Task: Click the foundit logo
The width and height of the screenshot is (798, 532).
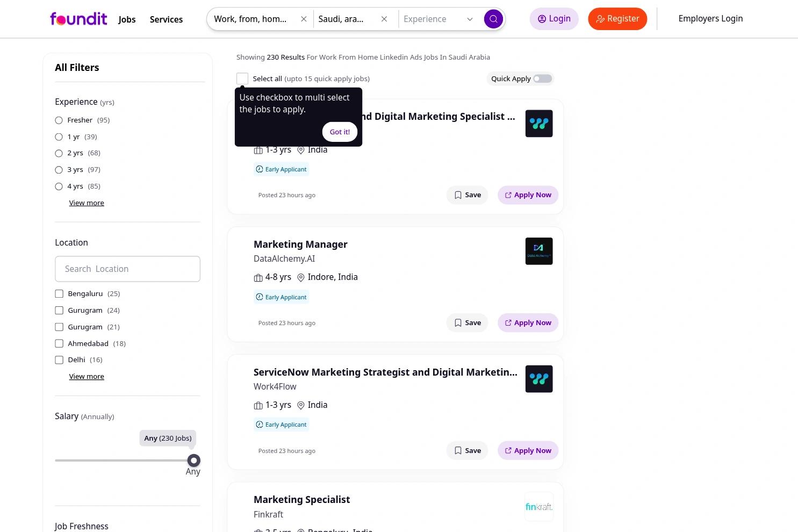Action: coord(78,19)
